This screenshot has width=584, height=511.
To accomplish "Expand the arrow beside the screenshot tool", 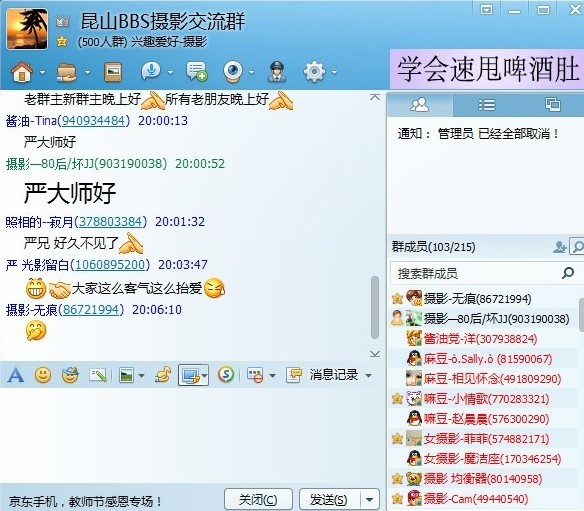I will coord(205,375).
